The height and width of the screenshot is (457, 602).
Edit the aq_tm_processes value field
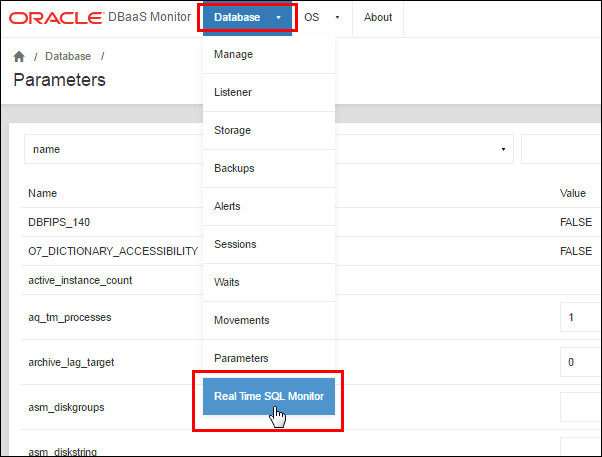point(580,317)
